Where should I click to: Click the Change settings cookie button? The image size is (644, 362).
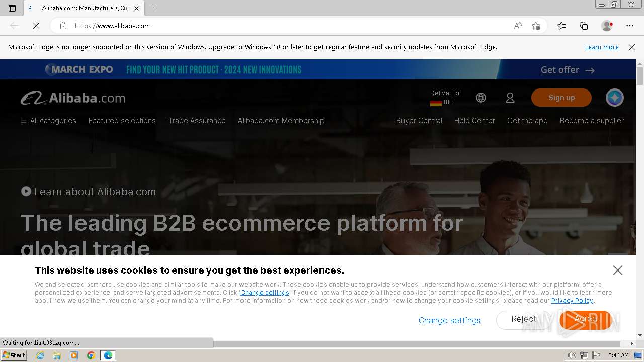click(x=450, y=320)
